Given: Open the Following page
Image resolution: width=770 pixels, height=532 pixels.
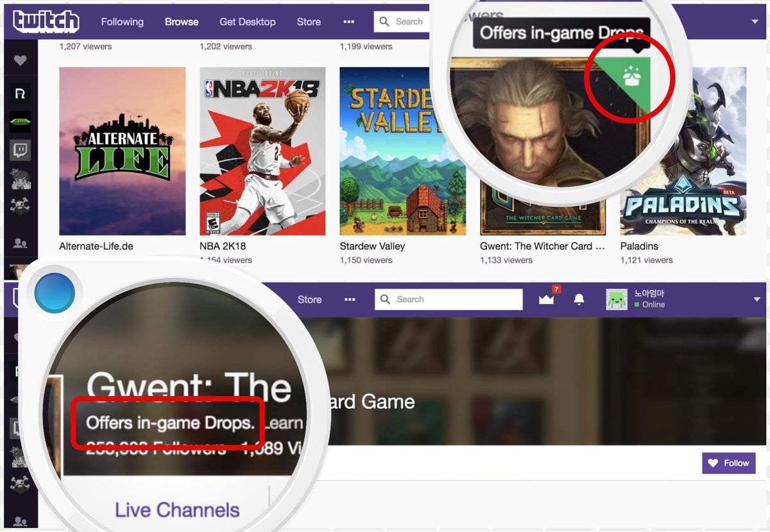Looking at the screenshot, I should pyautogui.click(x=122, y=22).
